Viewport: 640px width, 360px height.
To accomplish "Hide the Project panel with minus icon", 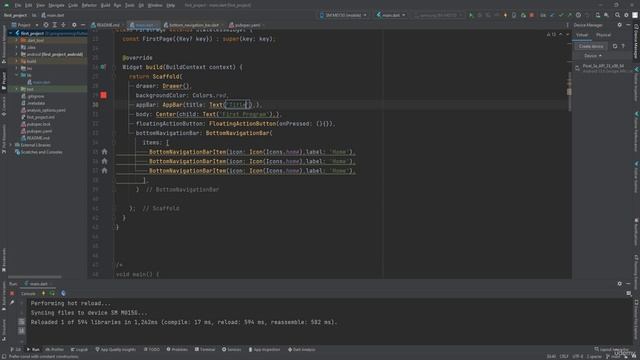I will coord(82,25).
